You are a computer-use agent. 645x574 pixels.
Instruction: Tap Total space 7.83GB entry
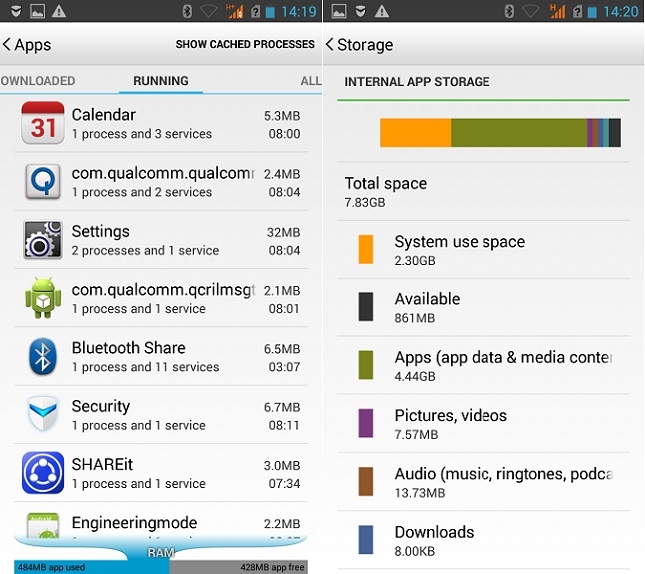click(x=483, y=192)
